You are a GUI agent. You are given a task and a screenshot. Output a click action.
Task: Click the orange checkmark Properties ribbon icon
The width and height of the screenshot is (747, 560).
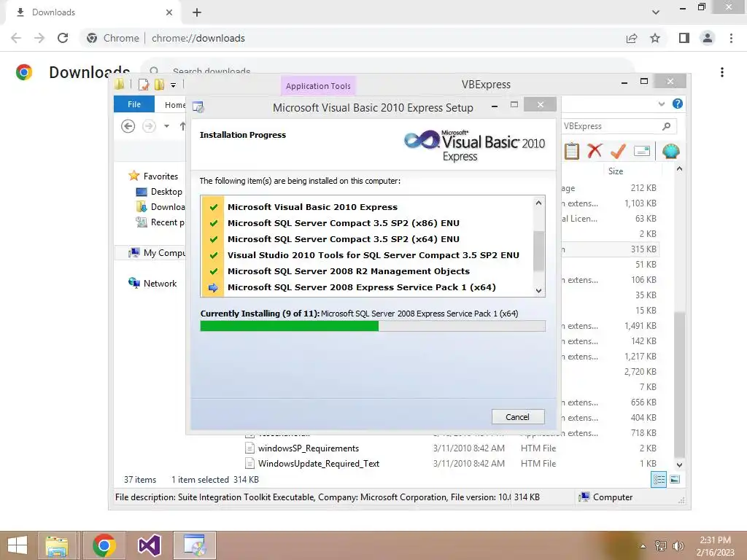[x=618, y=151]
